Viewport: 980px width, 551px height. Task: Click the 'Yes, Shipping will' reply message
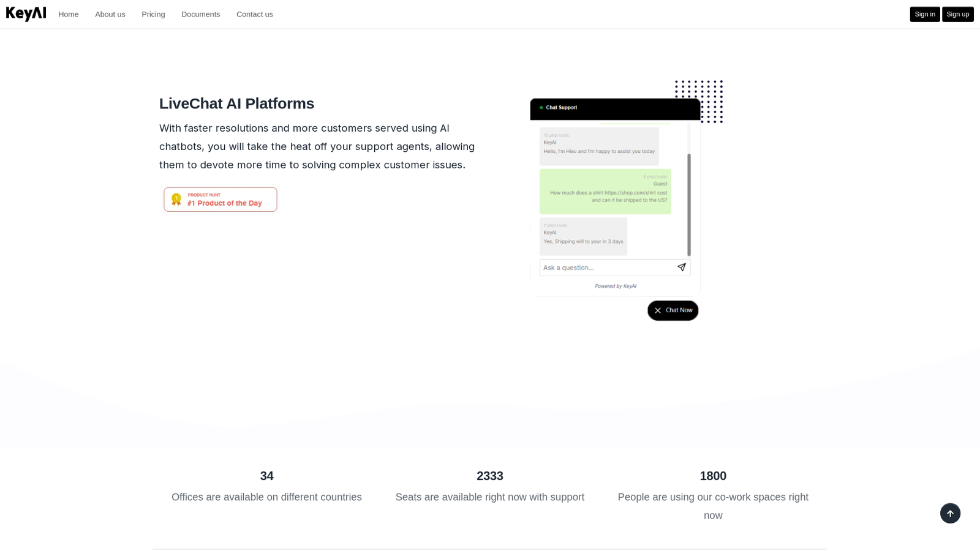point(583,236)
